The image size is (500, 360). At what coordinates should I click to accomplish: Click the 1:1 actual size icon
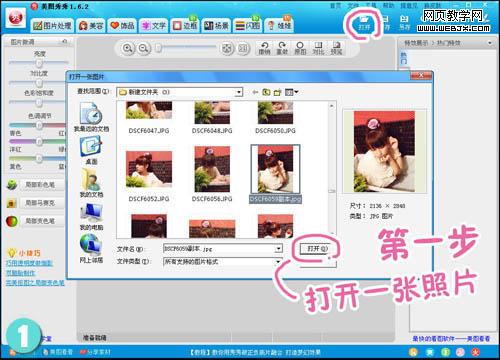(x=243, y=49)
